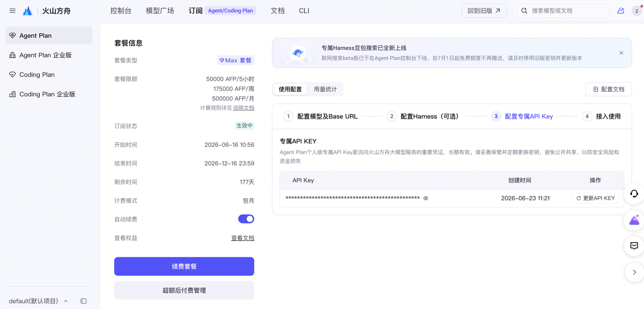Select Agent Plan in the sidebar

[x=49, y=36]
